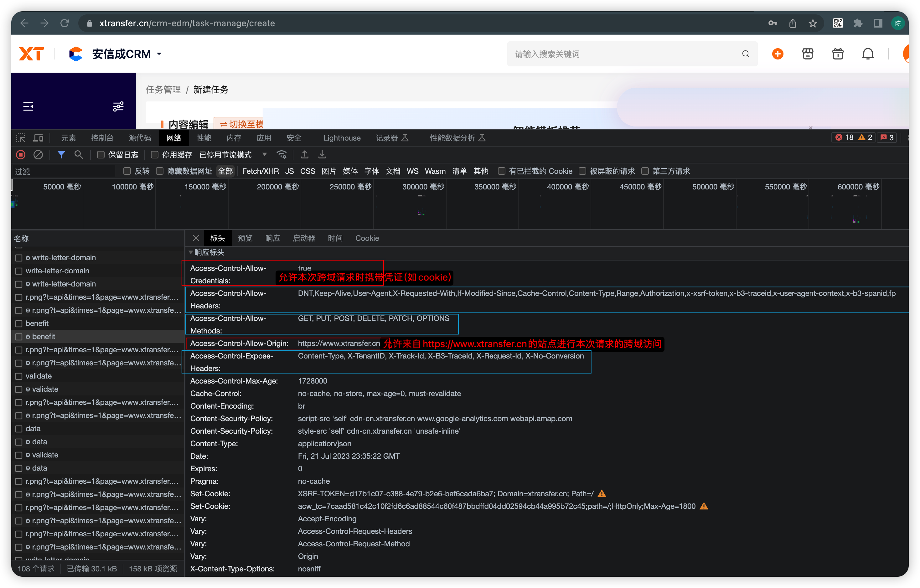This screenshot has height=588, width=920.
Task: Click the export HAR download icon
Action: pos(322,155)
